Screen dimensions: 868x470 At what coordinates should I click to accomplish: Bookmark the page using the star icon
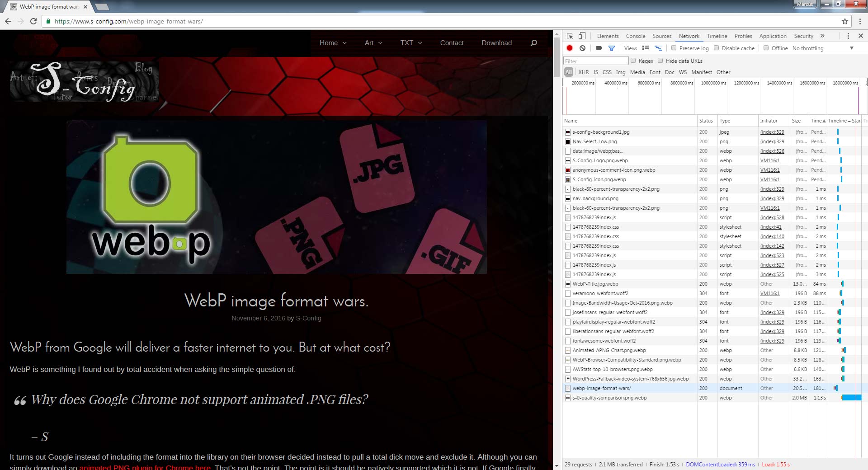tap(844, 21)
